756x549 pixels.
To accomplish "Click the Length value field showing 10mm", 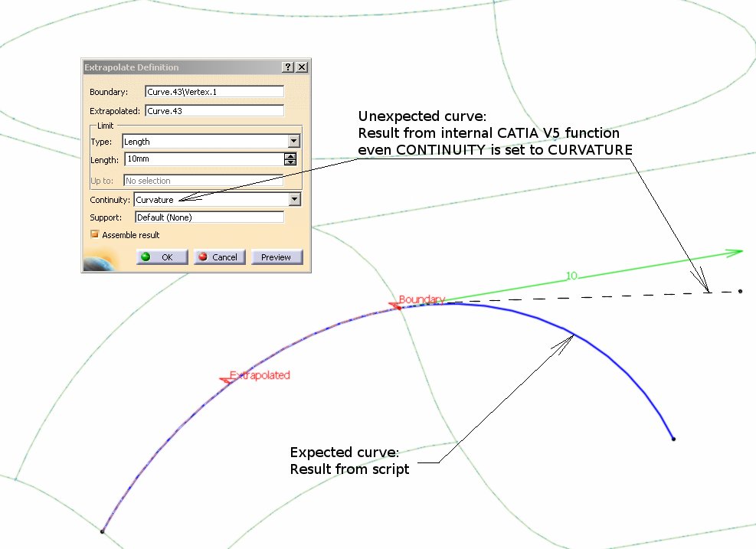I will point(205,159).
